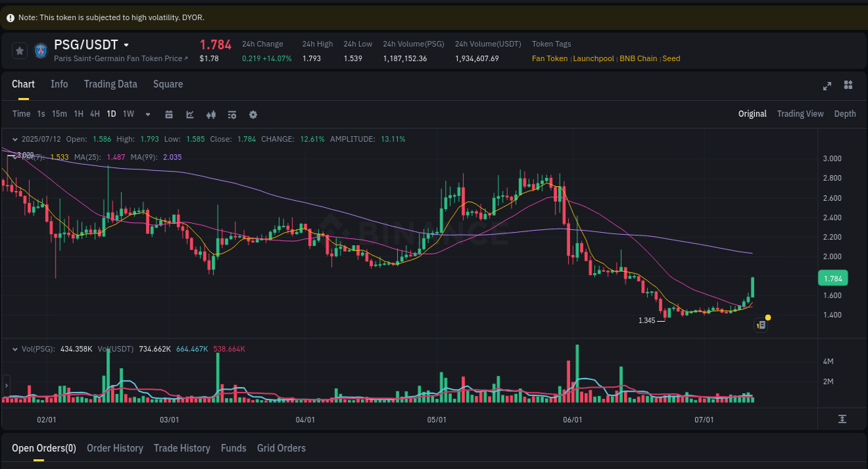Switch chart style via the line chart icon

click(190, 113)
